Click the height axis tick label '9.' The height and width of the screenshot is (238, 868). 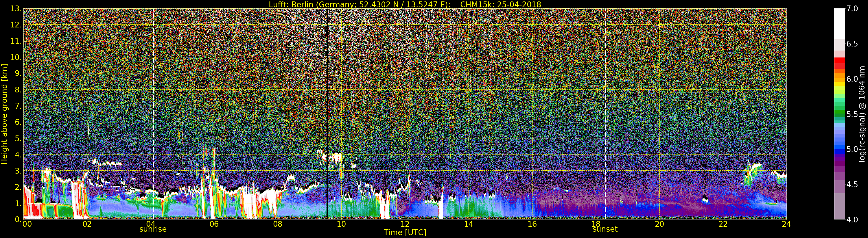pyautogui.click(x=18, y=73)
